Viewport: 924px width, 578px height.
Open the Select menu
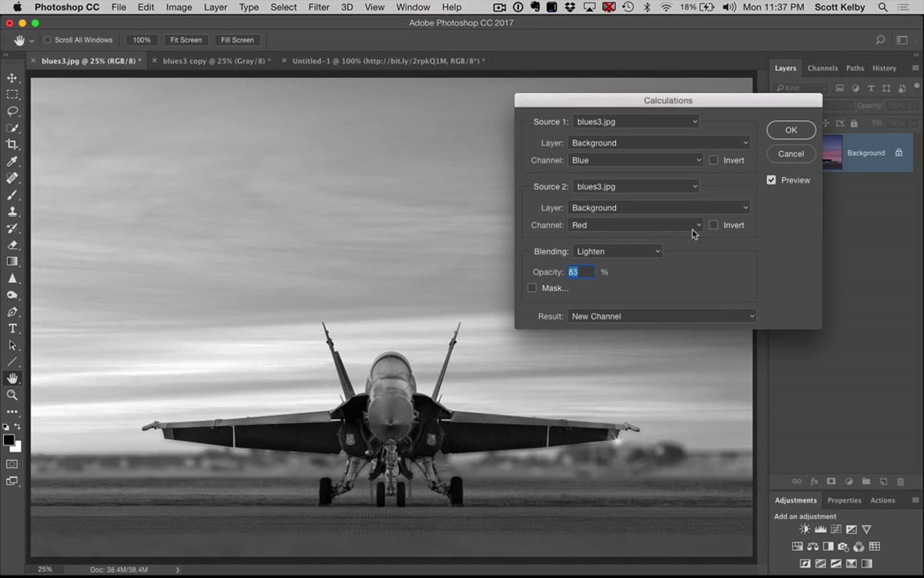(x=283, y=7)
